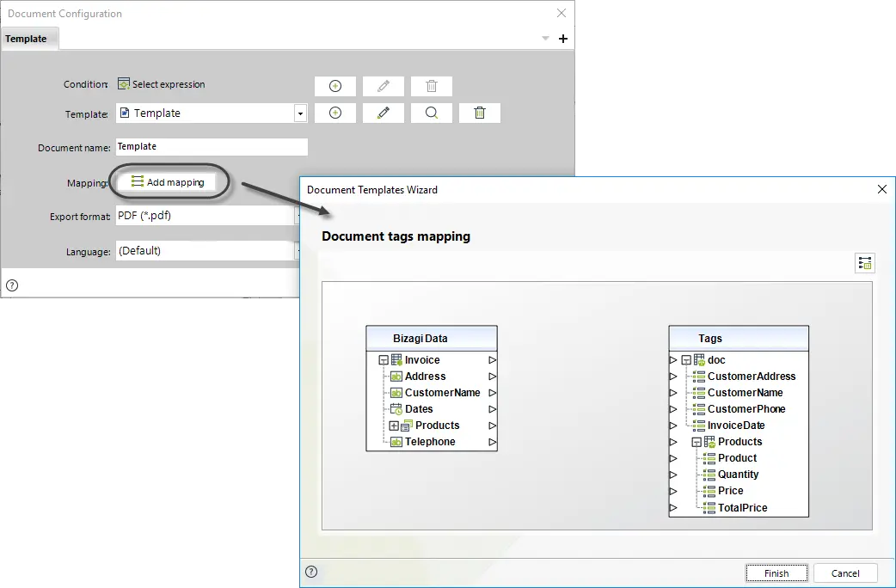The height and width of the screenshot is (588, 896).
Task: Select the CustomerAddress tag
Action: (x=752, y=377)
